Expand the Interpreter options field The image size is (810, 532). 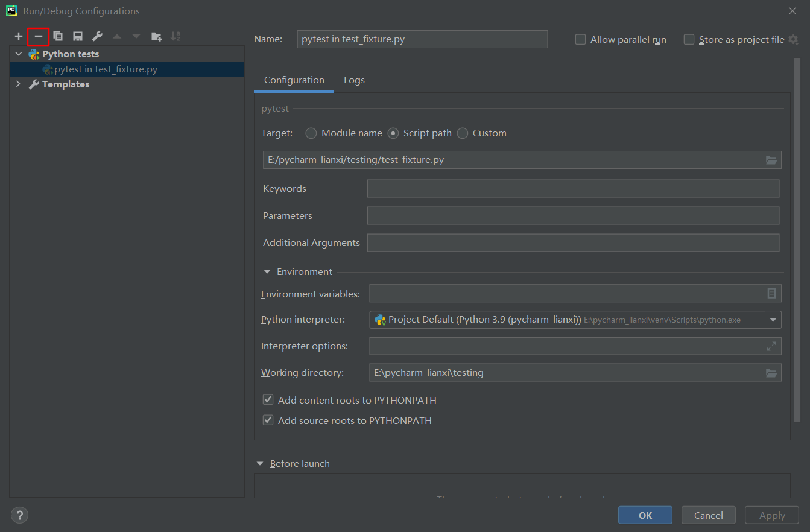(771, 346)
